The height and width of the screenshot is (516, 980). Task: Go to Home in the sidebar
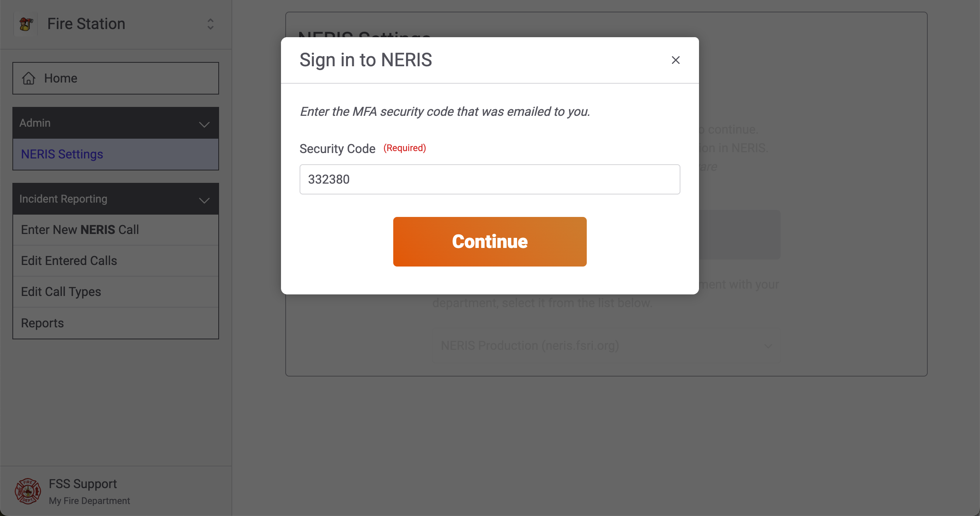pos(61,78)
